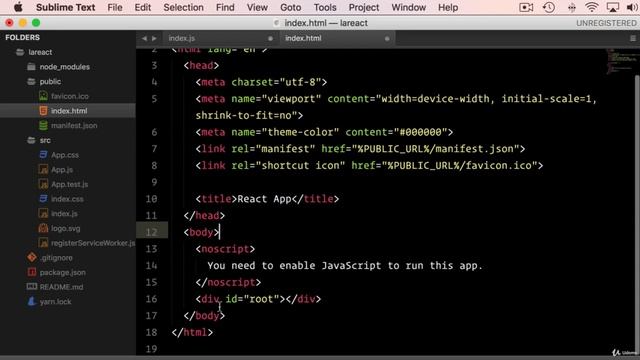
Task: Open the Apple menu
Action: tap(18, 7)
